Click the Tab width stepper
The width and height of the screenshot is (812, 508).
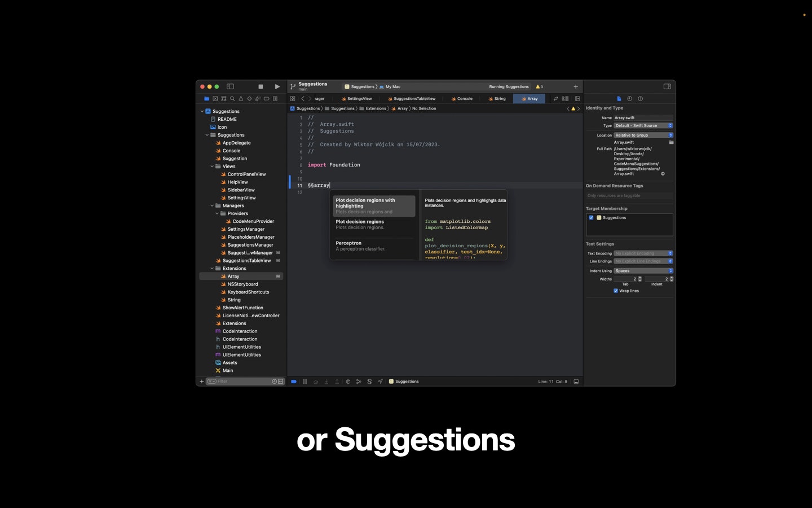639,279
